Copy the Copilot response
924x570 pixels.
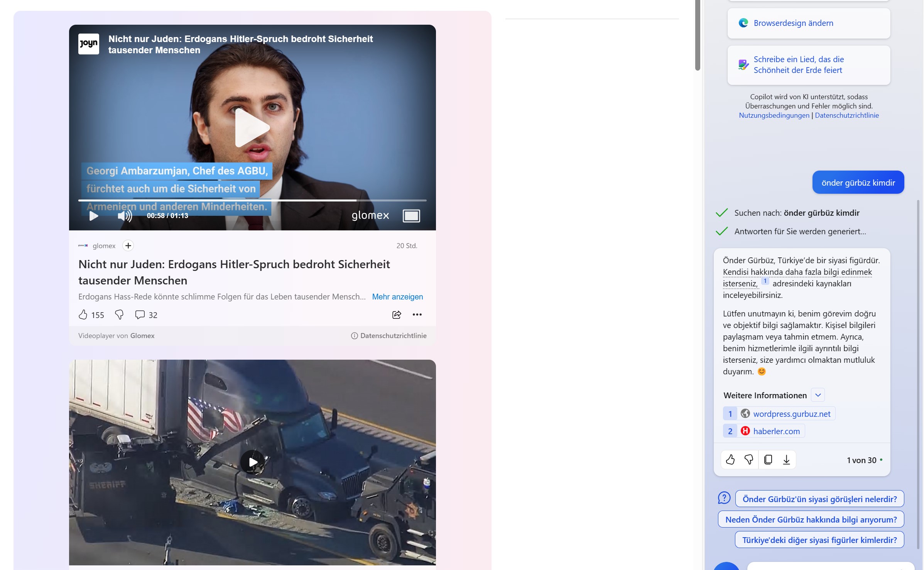pyautogui.click(x=768, y=460)
